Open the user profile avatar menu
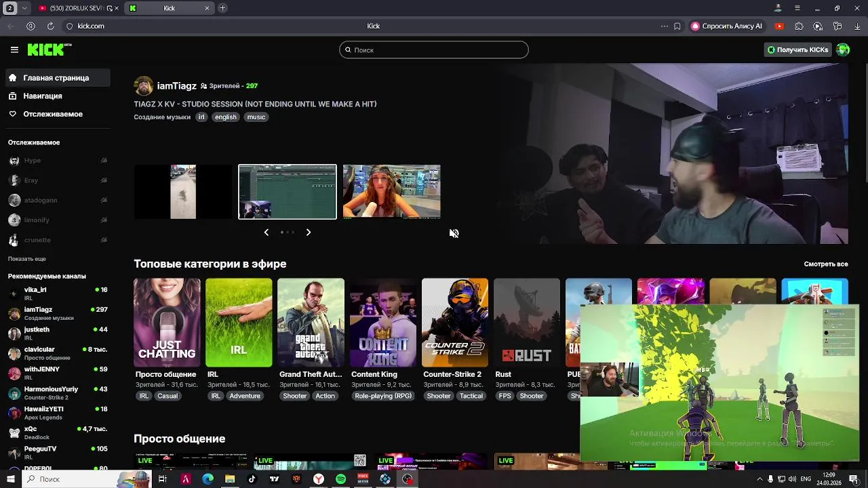Image resolution: width=868 pixels, height=488 pixels. click(843, 49)
